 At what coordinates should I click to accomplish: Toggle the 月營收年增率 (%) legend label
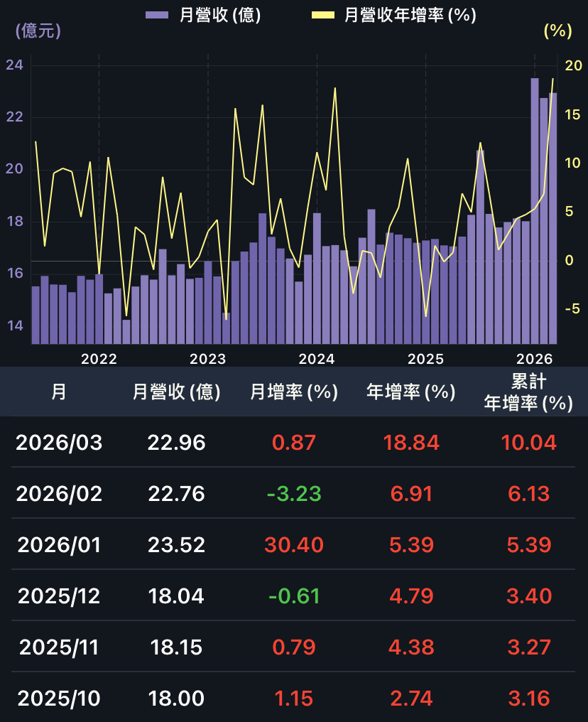410,15
